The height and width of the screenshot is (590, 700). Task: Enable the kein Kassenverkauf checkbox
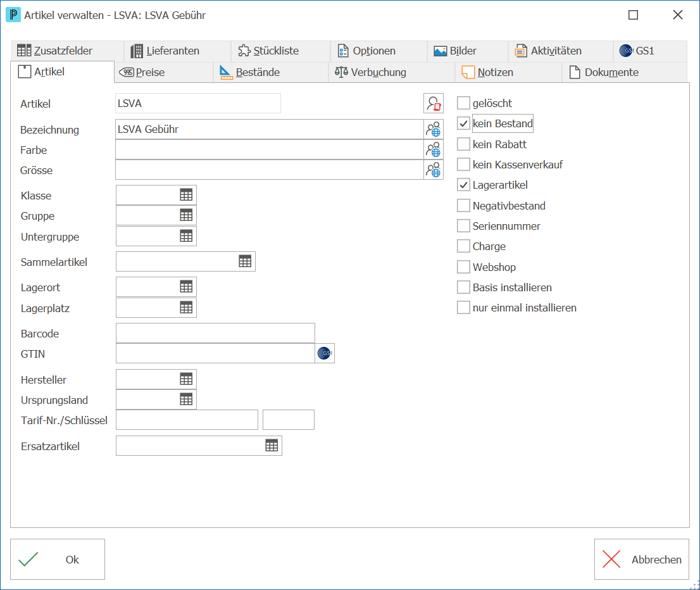[x=463, y=165]
